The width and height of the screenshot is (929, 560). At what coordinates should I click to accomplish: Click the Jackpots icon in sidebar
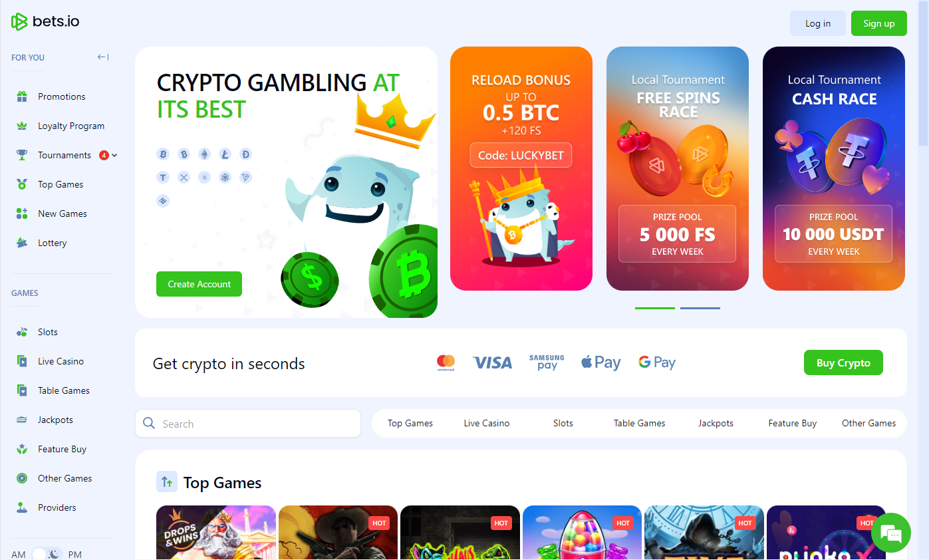click(22, 420)
